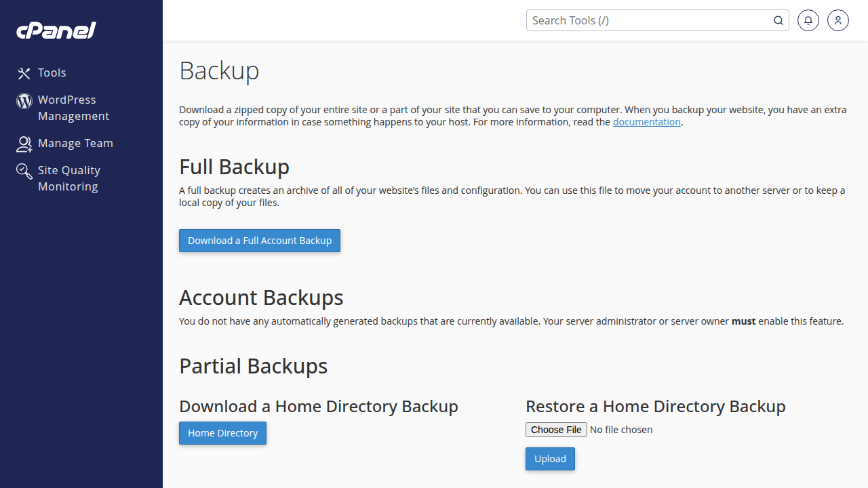Click Download a Full Account Backup button
Image resolution: width=868 pixels, height=488 pixels.
pyautogui.click(x=260, y=241)
